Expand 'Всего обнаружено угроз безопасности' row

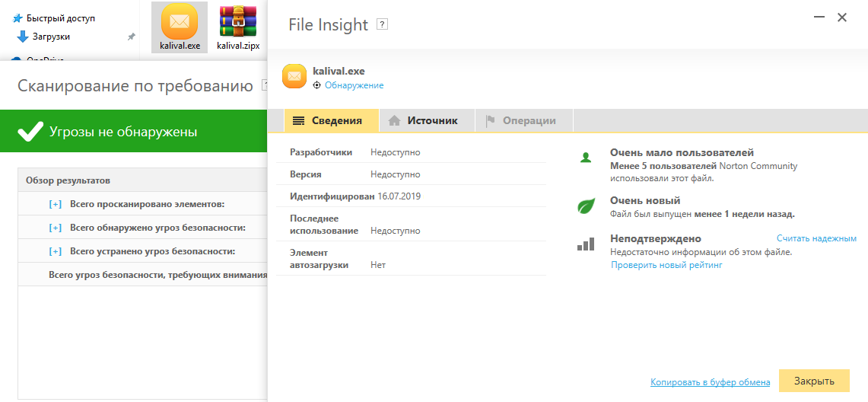click(x=56, y=228)
